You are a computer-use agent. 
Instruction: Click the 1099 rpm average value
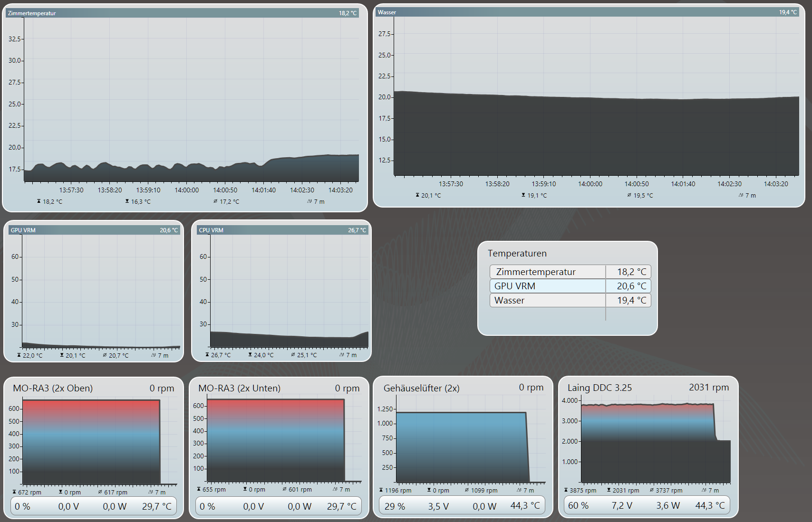pos(484,490)
